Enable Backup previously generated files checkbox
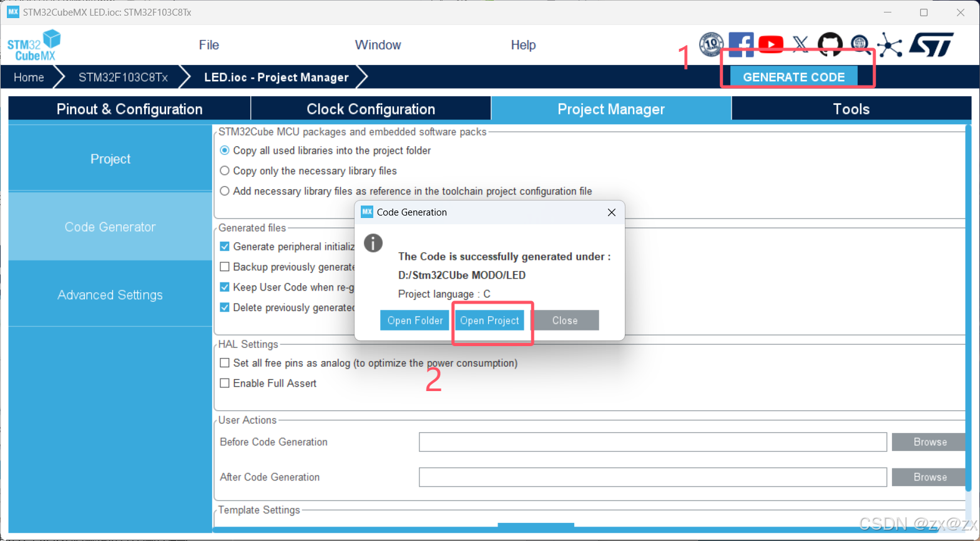 [225, 267]
